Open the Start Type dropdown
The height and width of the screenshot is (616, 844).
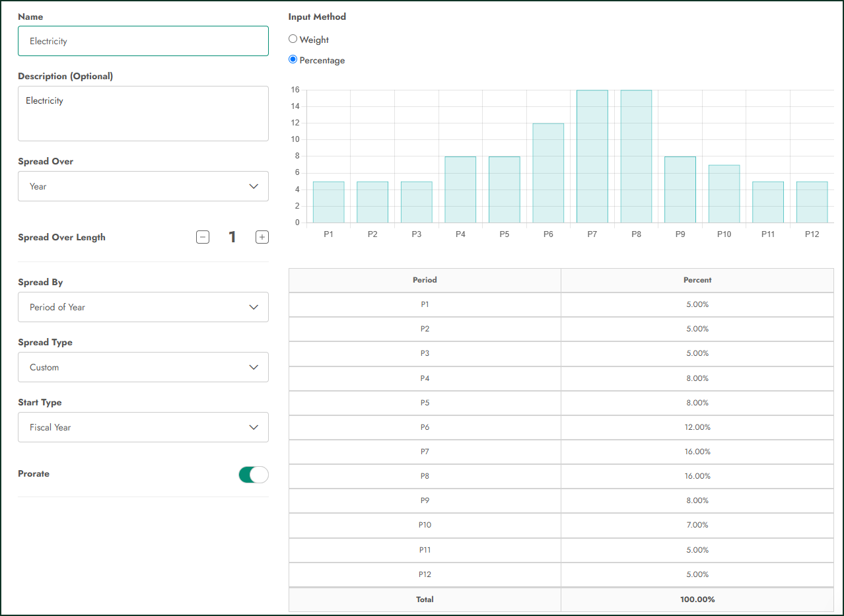[143, 427]
